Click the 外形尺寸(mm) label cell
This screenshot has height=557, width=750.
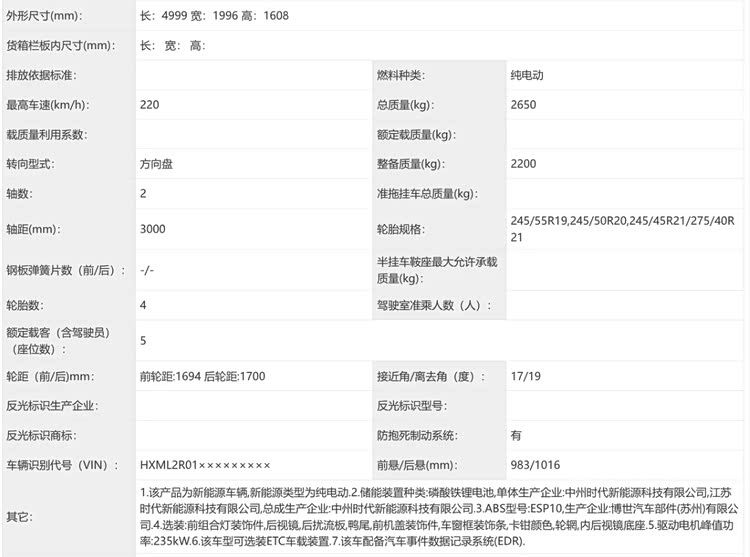(45, 16)
